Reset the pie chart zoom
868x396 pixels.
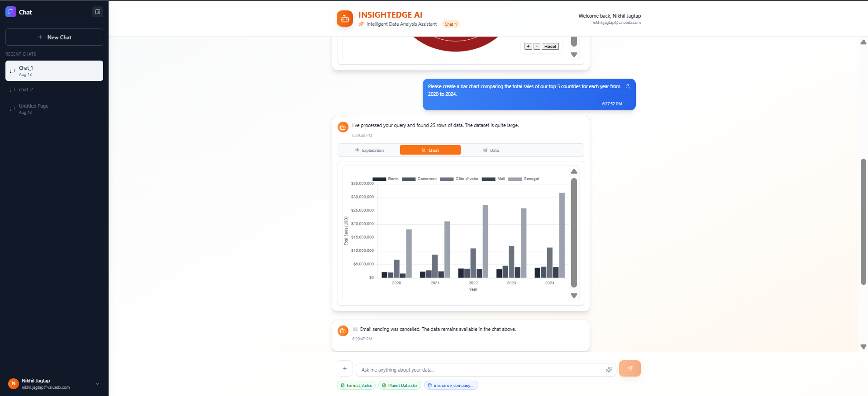coord(550,46)
